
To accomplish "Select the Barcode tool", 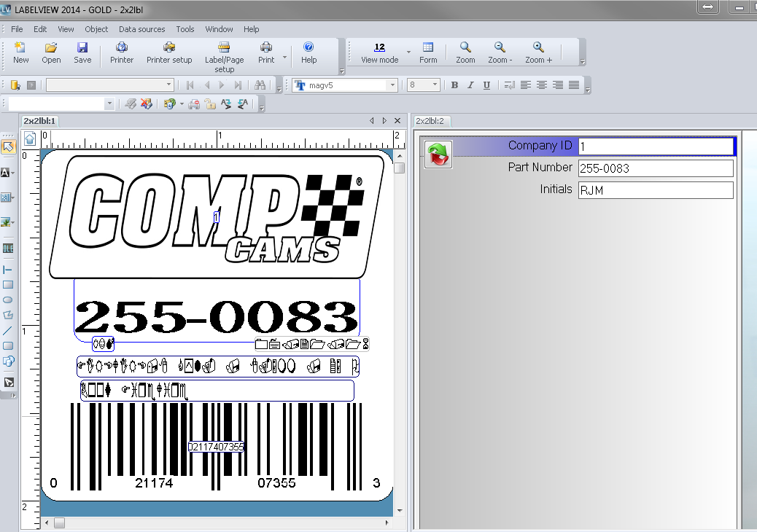I will pyautogui.click(x=6, y=197).
